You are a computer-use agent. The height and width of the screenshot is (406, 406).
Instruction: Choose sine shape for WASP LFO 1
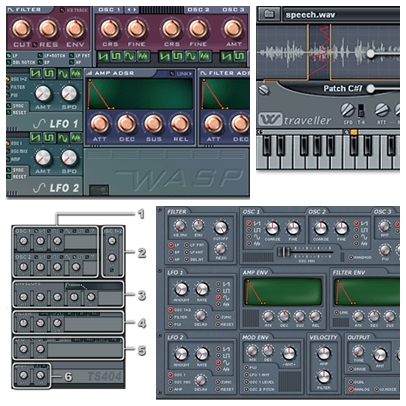(x=63, y=73)
